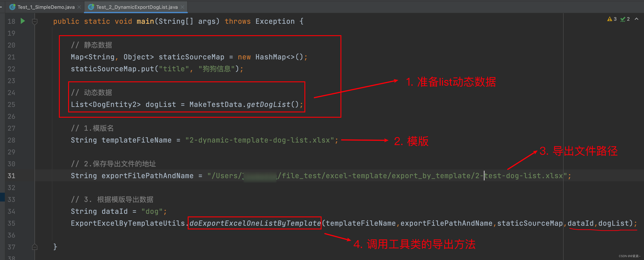Viewport: 644px width, 260px height.
Task: Click comment "// 静态数据"
Action: pos(91,45)
